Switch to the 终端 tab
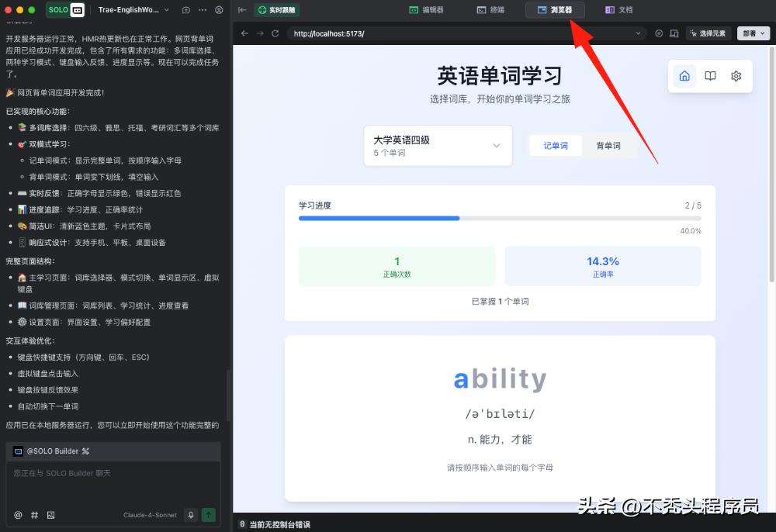776x532 pixels. [x=487, y=9]
